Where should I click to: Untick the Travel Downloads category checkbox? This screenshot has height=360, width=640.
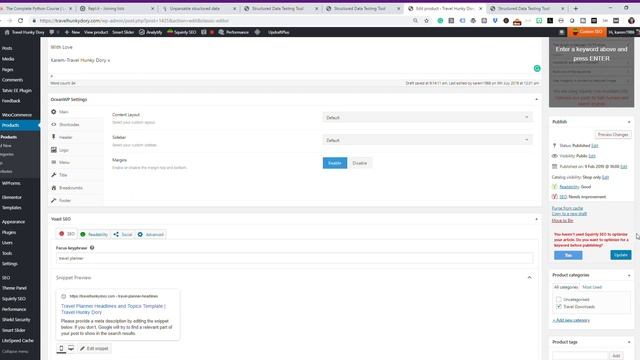click(559, 307)
